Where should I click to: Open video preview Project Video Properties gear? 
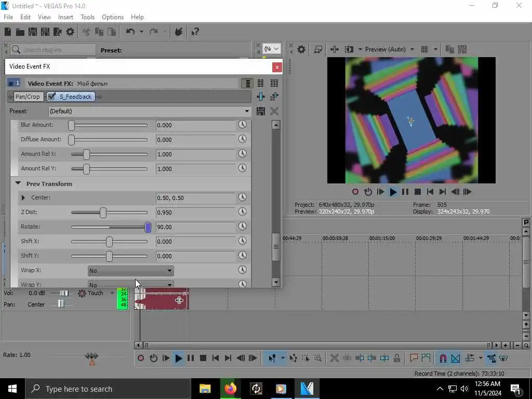coord(301,49)
